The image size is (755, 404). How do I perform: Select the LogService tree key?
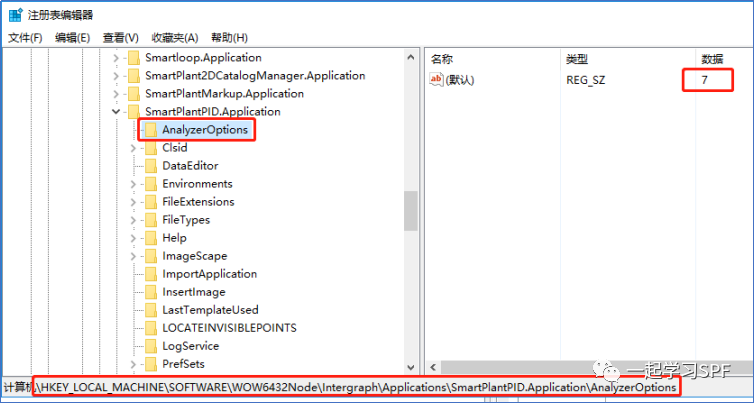(x=191, y=346)
